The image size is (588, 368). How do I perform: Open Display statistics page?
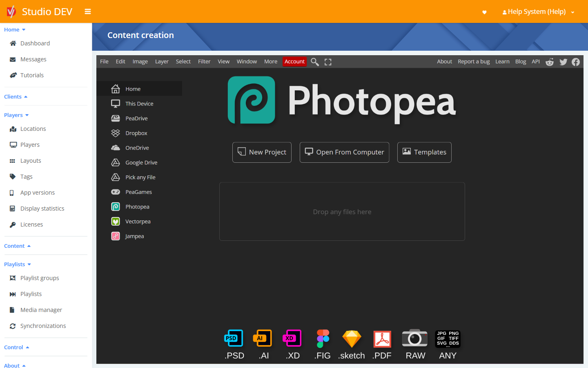click(42, 209)
